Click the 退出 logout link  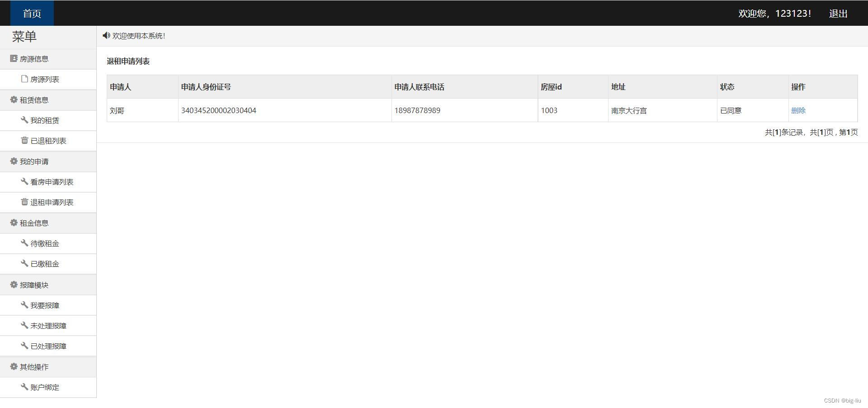coord(838,14)
